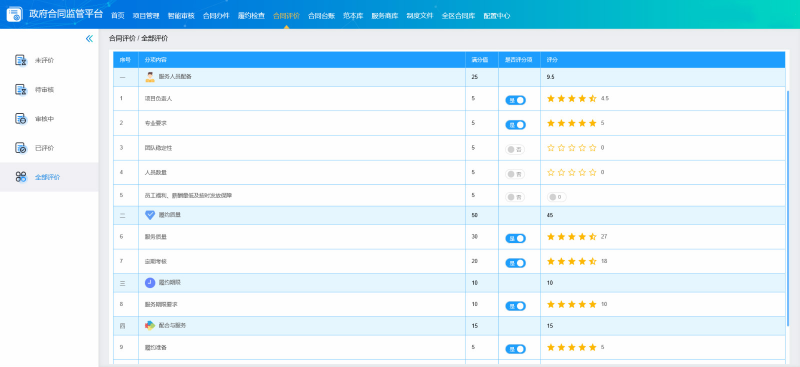Collapse the sidebar with double-chevron icon
Viewport: 800px width, 367px height.
(x=89, y=39)
